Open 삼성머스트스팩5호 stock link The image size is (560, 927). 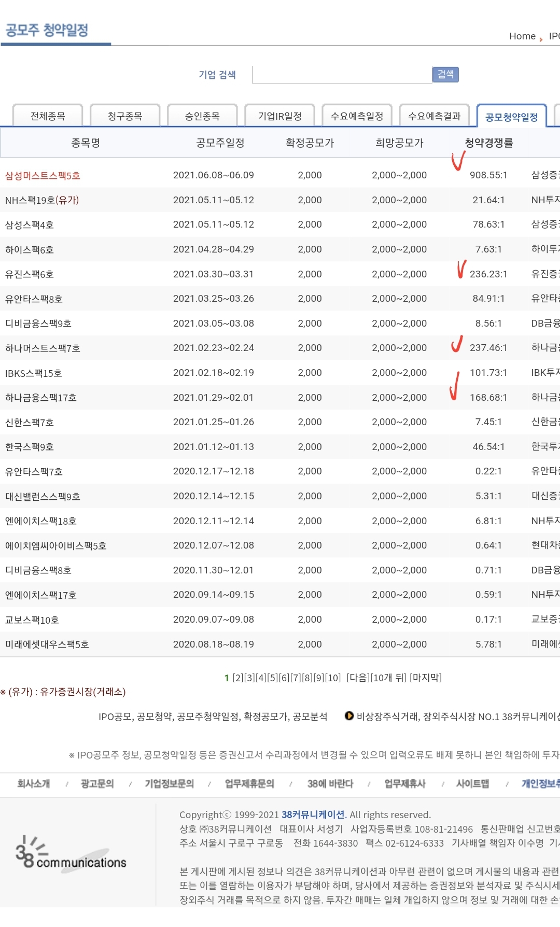pyautogui.click(x=43, y=175)
